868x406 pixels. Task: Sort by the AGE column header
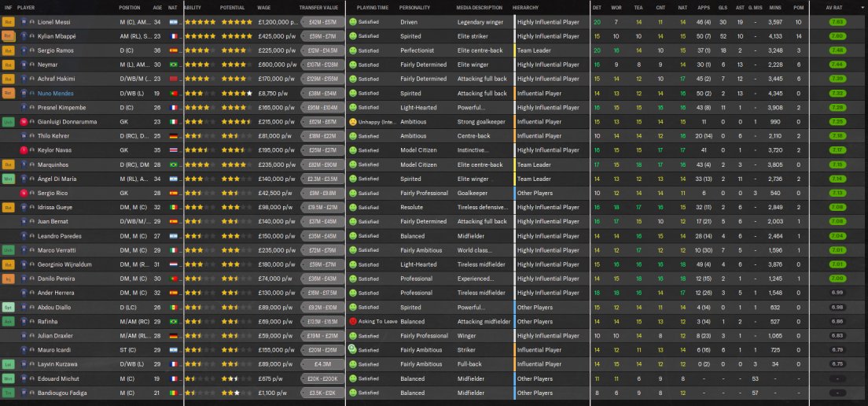(158, 8)
